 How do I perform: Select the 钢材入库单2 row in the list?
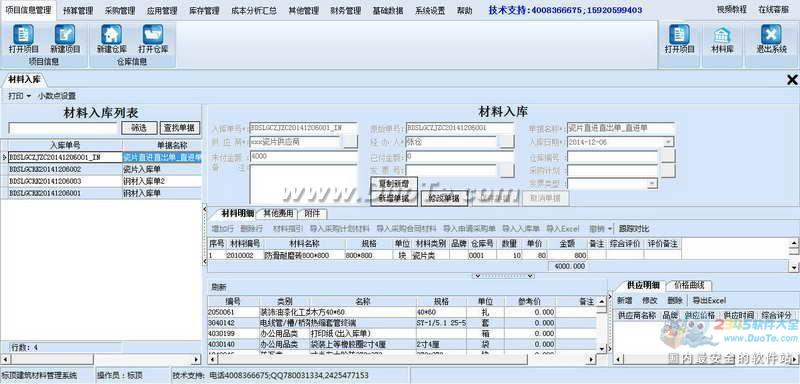coord(105,182)
